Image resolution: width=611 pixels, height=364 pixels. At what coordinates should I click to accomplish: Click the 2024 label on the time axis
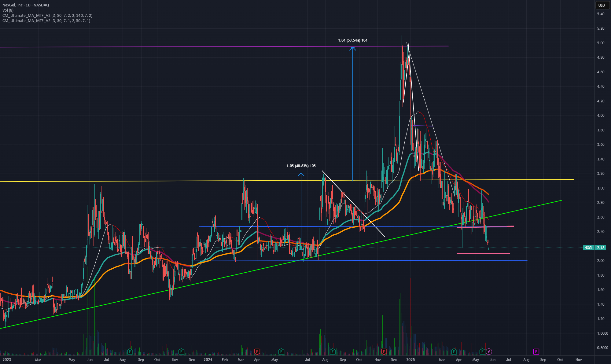tap(208, 360)
